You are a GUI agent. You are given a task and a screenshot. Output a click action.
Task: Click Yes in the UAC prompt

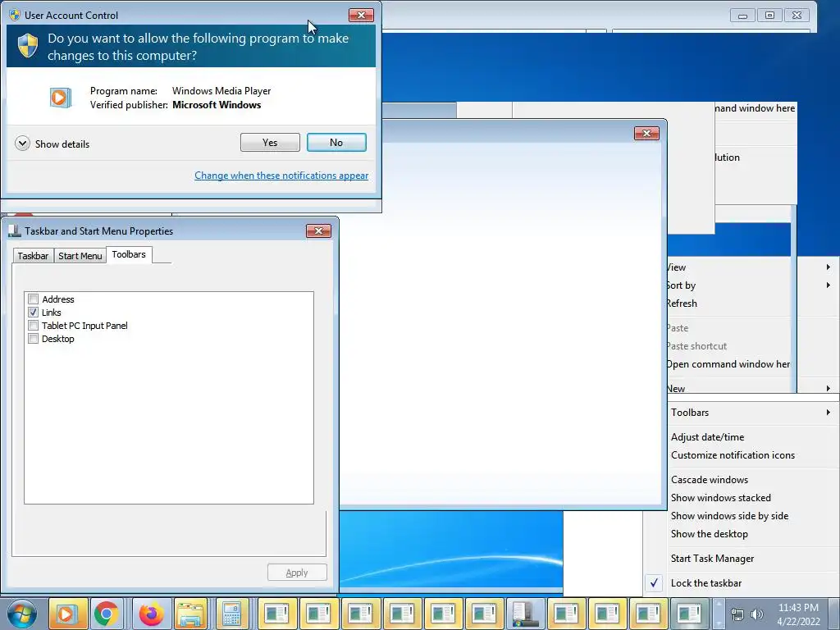[270, 143]
